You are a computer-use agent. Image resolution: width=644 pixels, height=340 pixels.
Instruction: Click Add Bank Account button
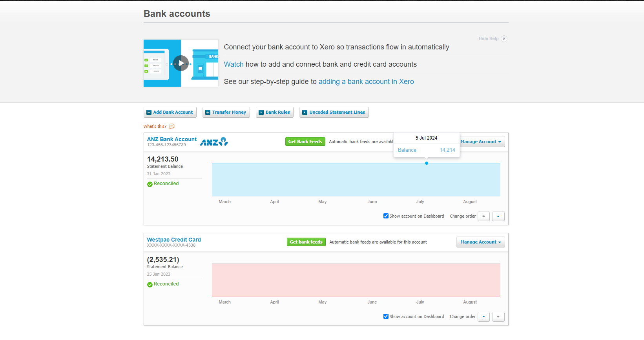tap(170, 112)
